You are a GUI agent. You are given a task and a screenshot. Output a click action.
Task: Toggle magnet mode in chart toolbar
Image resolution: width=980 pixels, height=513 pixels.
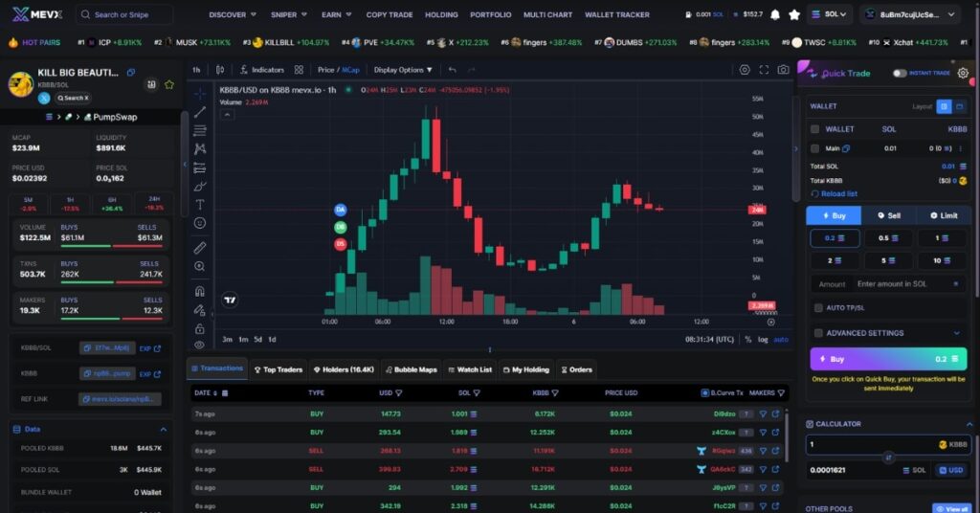[x=200, y=291]
